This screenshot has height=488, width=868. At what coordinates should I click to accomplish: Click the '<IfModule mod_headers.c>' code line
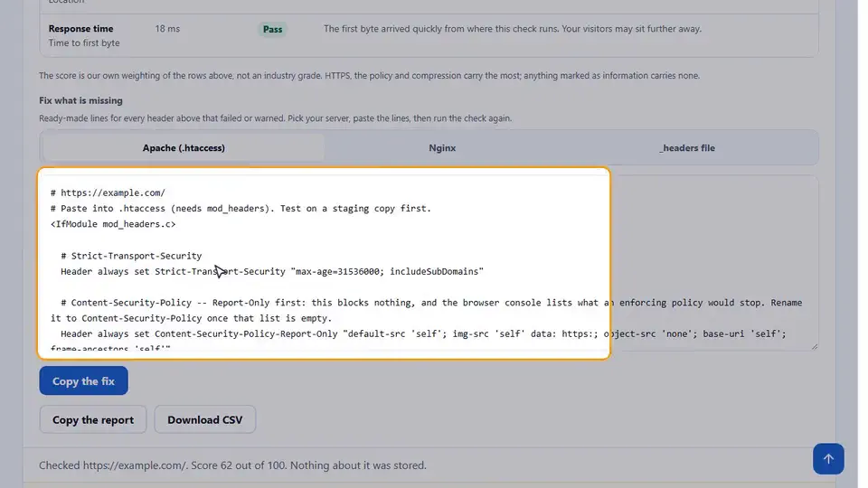(113, 224)
